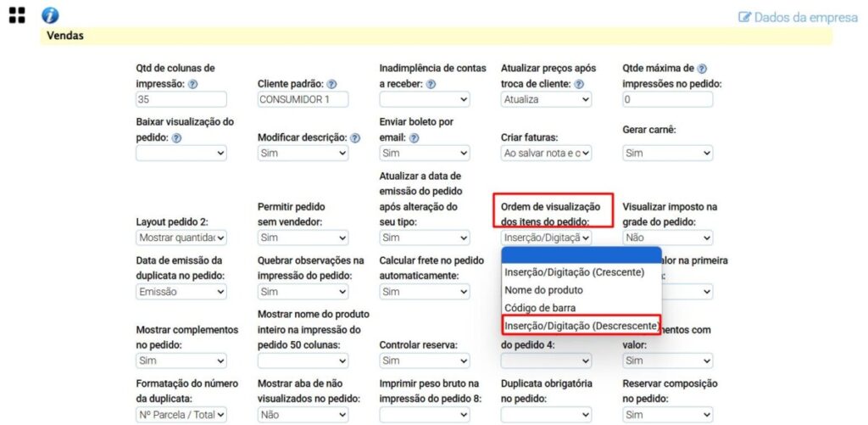Open the Permitir pedido sem vendedor dropdown
Screen dimensions: 868x425
coord(303,238)
